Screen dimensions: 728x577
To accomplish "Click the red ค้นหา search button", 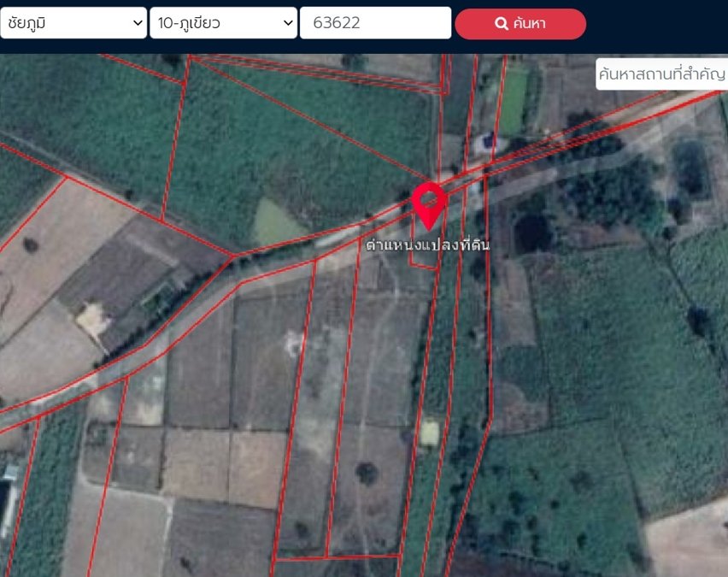I will click(x=520, y=24).
